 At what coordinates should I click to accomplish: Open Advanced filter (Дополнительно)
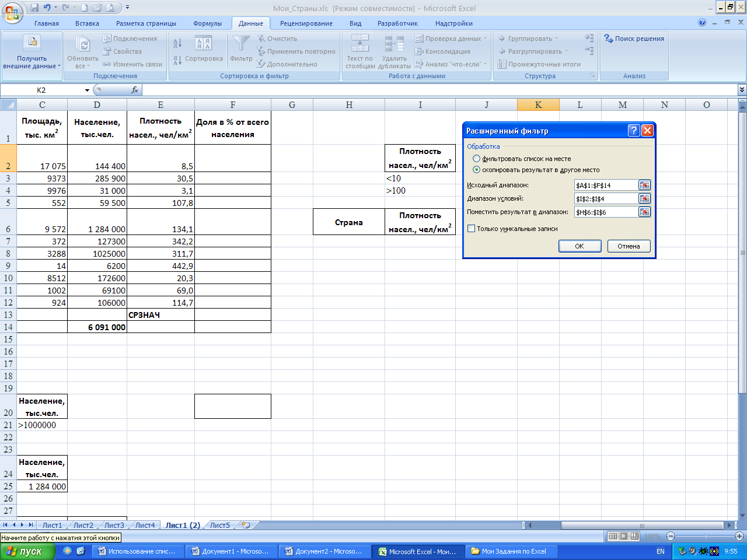pos(287,64)
